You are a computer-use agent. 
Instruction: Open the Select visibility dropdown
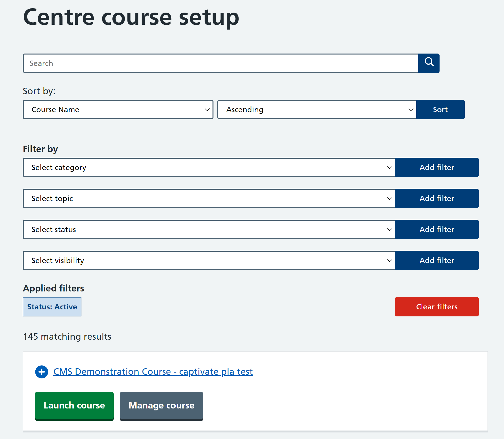209,260
